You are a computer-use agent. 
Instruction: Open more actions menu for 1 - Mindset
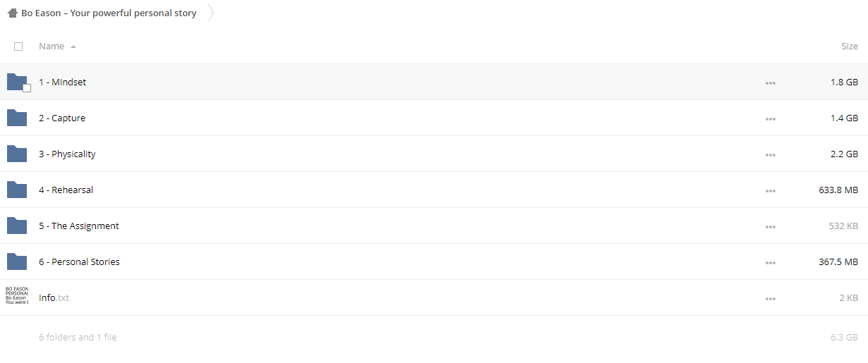(770, 82)
